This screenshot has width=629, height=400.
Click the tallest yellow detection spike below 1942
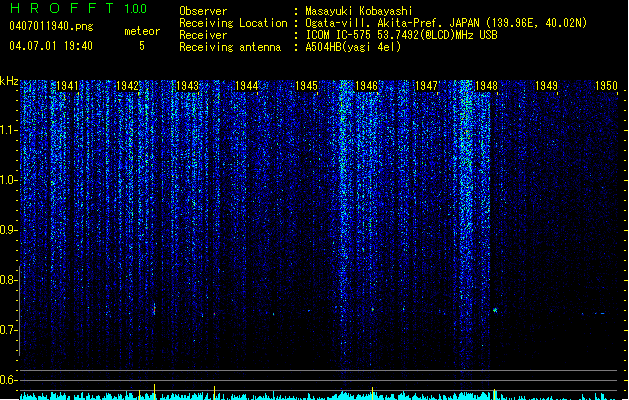tap(154, 392)
